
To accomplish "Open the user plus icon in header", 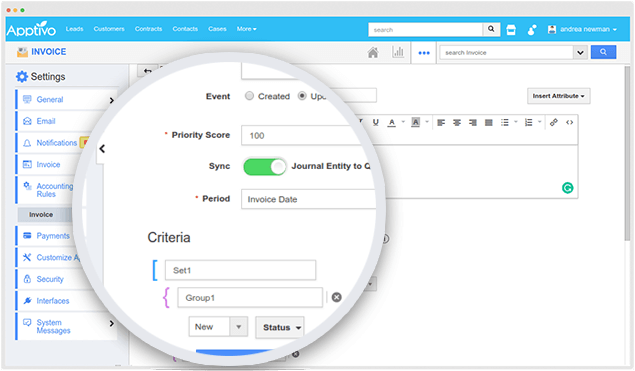I will 532,30.
